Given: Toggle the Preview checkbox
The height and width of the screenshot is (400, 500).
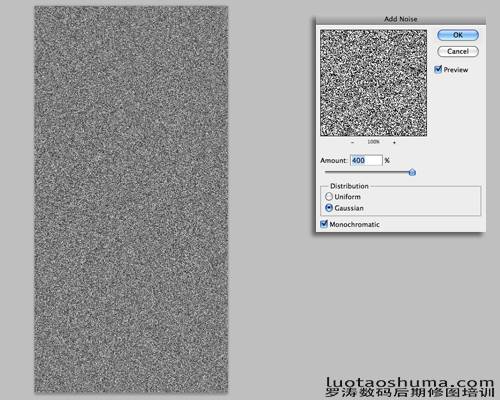Looking at the screenshot, I should click(438, 69).
